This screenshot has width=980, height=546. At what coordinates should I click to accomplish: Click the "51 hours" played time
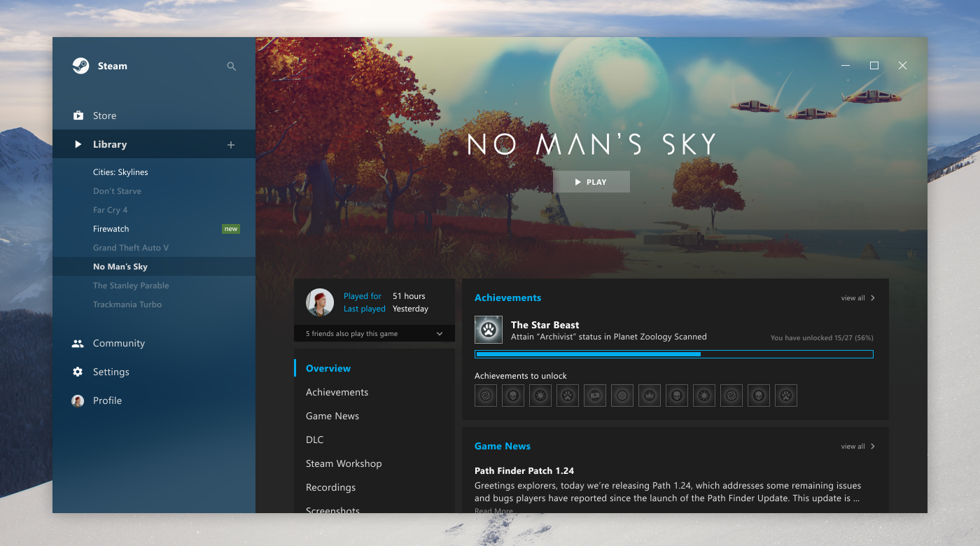click(409, 296)
